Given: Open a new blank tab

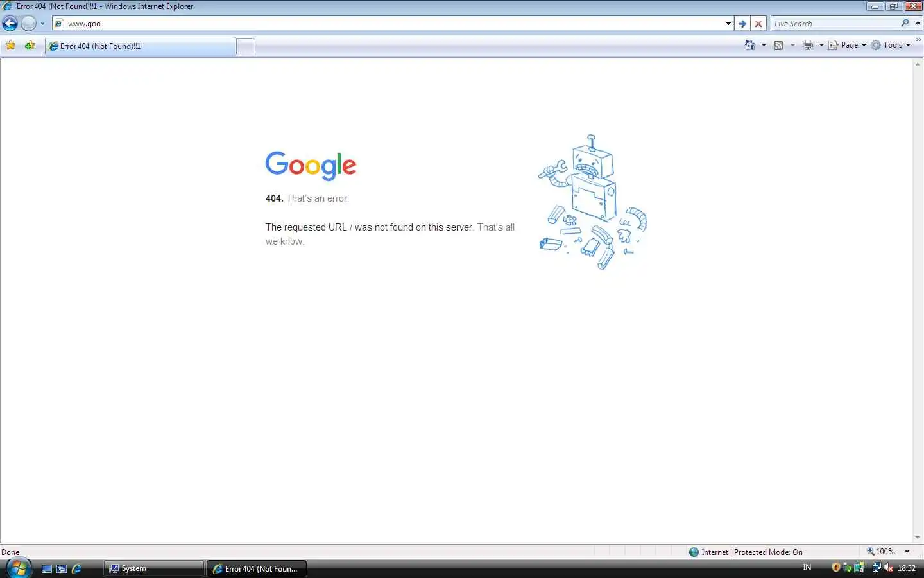Looking at the screenshot, I should tap(246, 47).
